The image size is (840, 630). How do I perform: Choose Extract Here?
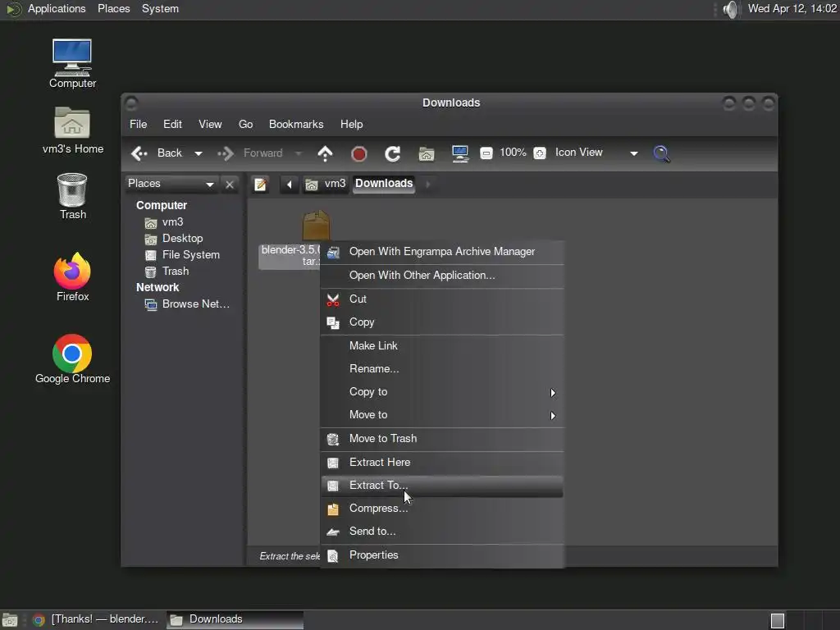coord(442,463)
